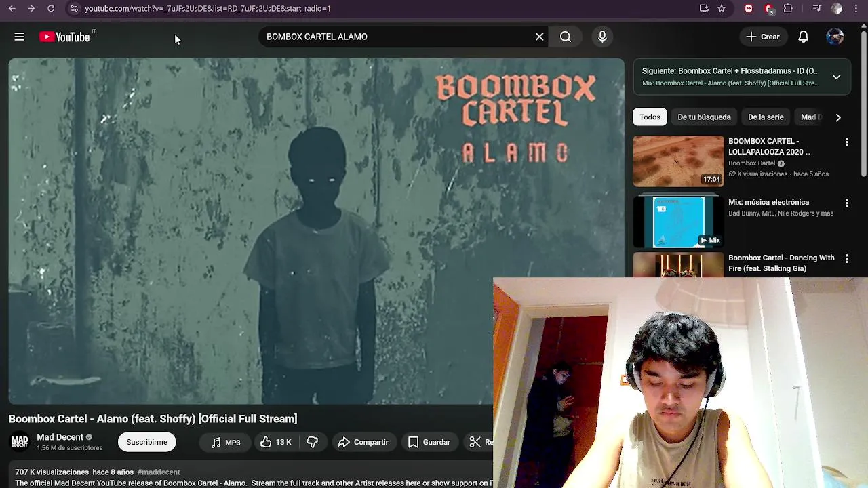Viewport: 868px width, 488px height.
Task: Click the MP3 download button
Action: click(226, 442)
